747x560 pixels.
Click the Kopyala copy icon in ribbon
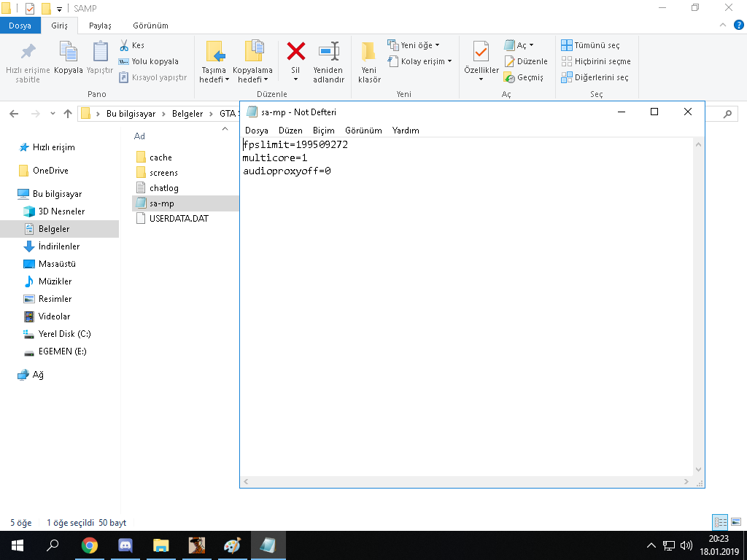click(x=69, y=52)
